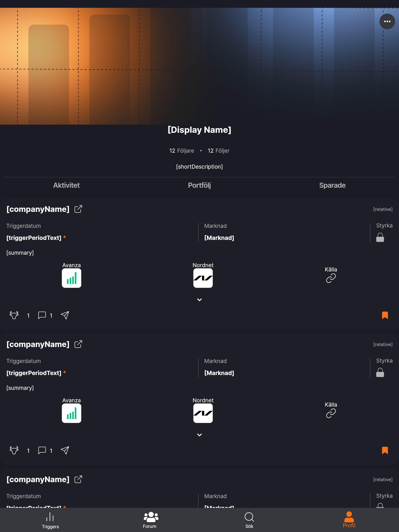View the 12 Följare followers list

pos(182,151)
